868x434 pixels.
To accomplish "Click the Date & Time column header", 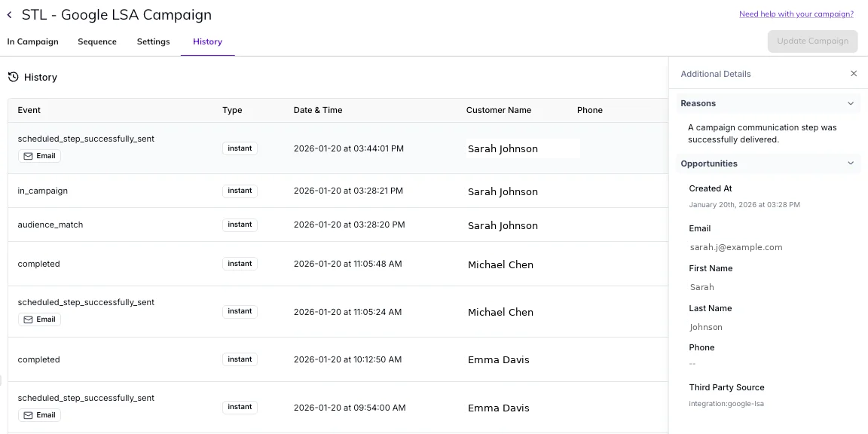I will click(x=318, y=110).
